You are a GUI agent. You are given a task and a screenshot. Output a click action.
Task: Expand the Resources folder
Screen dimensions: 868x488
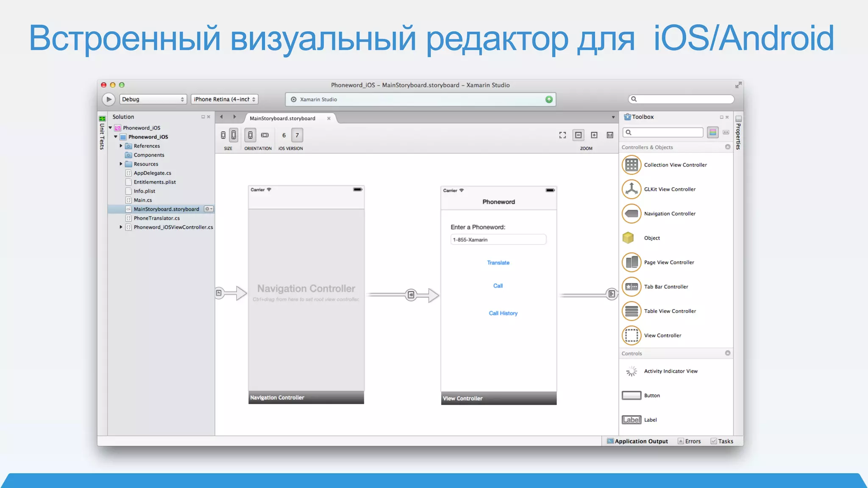pos(121,164)
